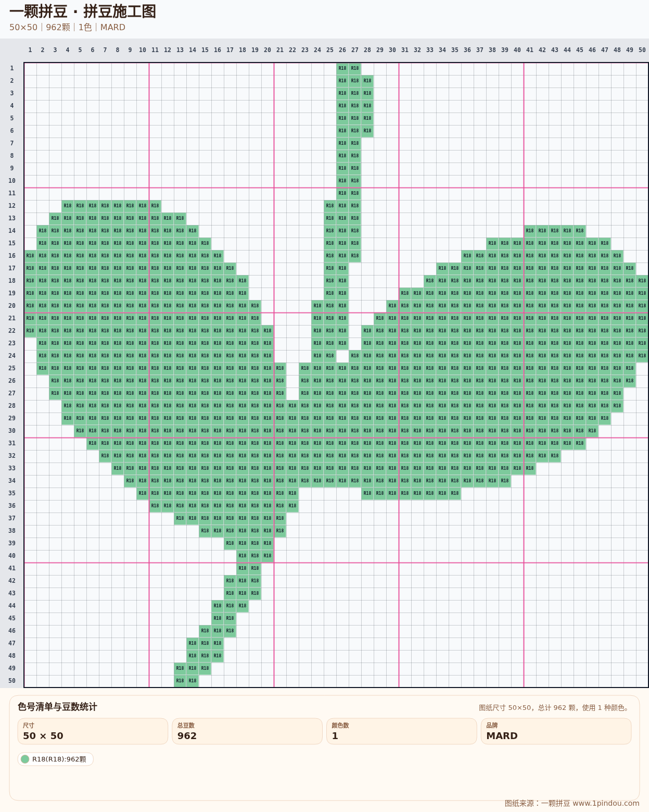Select column header number 1

tap(30, 50)
